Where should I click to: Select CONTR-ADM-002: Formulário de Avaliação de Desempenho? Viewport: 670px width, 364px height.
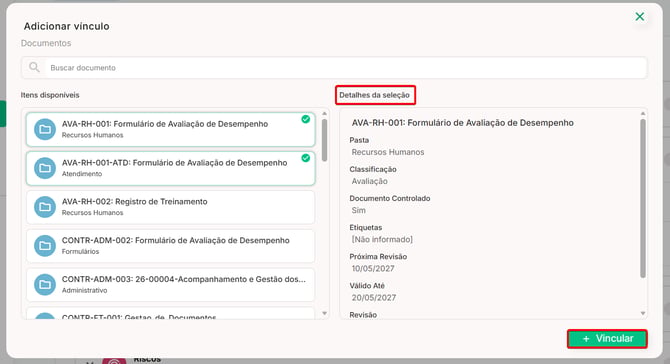(171, 246)
